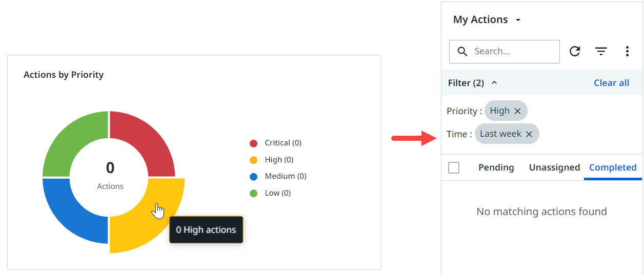Click the Clear all link
The image size is (644, 275).
611,83
